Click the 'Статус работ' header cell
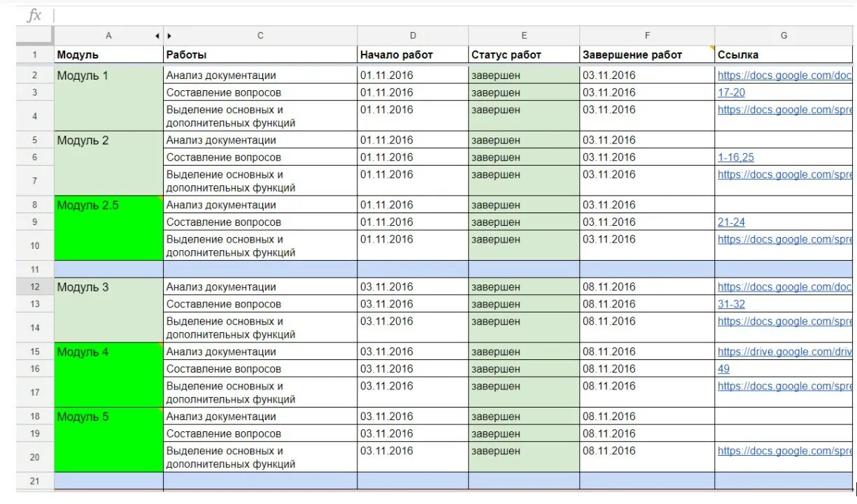Screen dimensions: 857x504 pos(524,55)
